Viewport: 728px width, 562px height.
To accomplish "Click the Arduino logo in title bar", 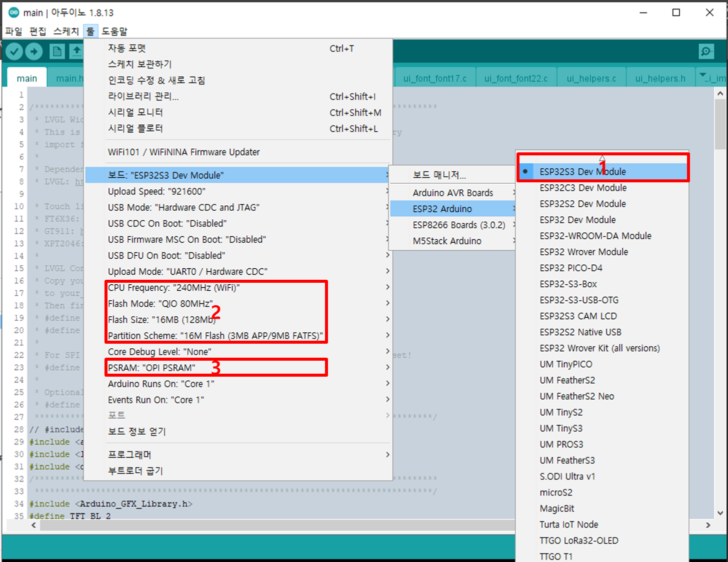I will 14,12.
